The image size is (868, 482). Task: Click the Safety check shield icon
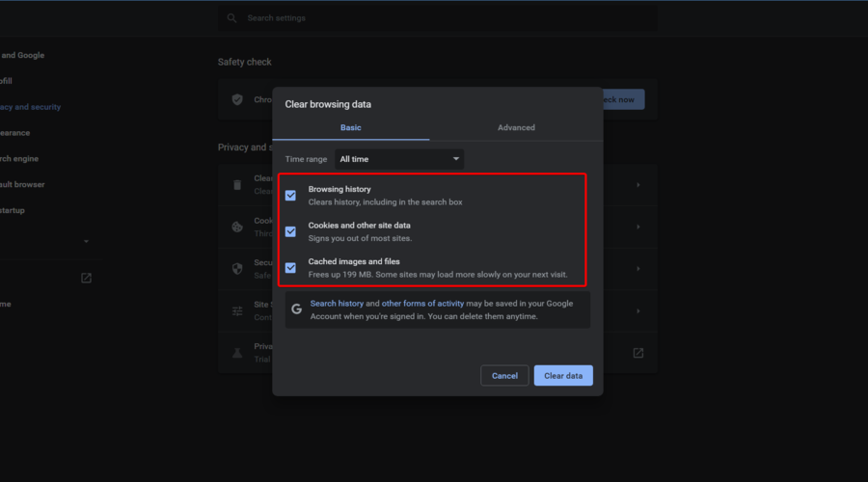coord(237,99)
